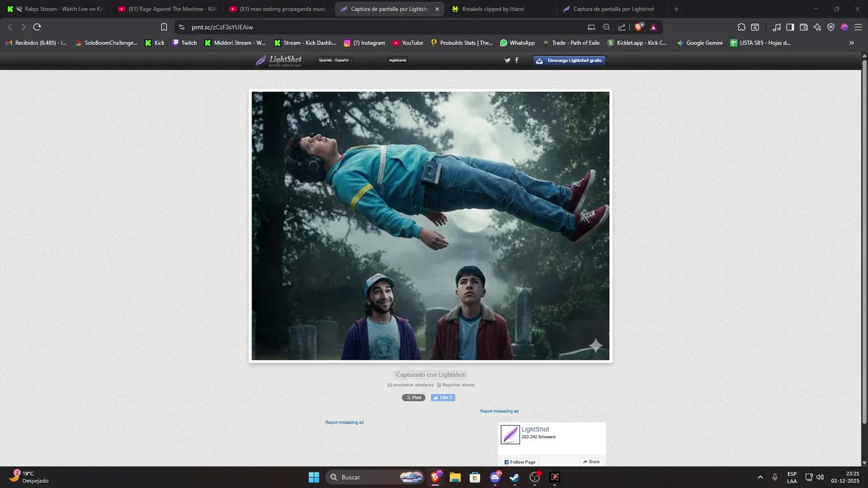Switch to mao zedong propaganda music tab
Viewport: 868px width, 488px height.
point(278,9)
